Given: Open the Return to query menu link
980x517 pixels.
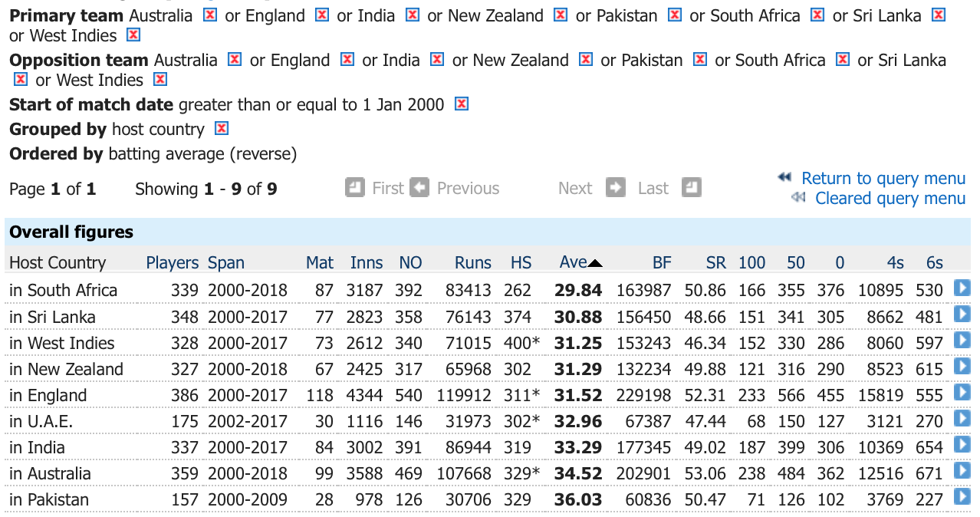Looking at the screenshot, I should click(883, 178).
